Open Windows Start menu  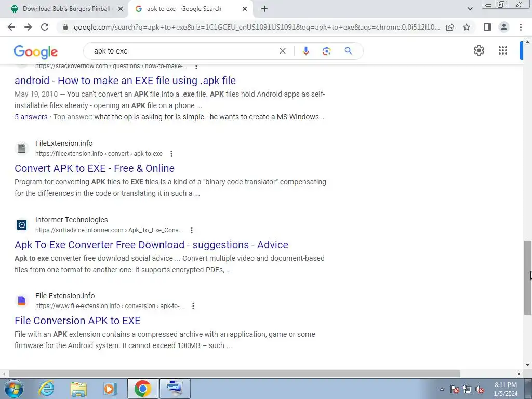tap(14, 389)
